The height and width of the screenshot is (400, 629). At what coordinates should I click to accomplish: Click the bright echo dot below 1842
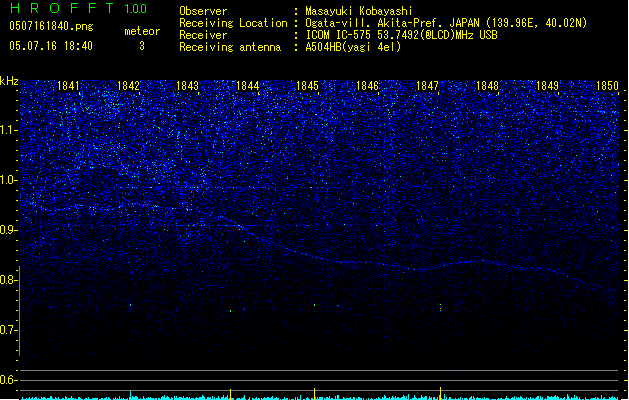tap(130, 305)
